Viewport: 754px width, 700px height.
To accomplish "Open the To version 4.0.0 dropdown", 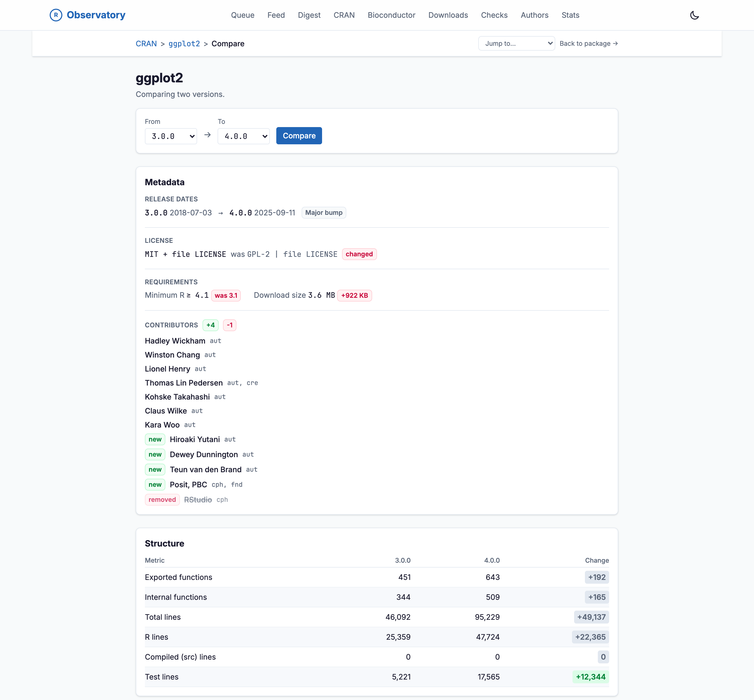I will [x=243, y=136].
